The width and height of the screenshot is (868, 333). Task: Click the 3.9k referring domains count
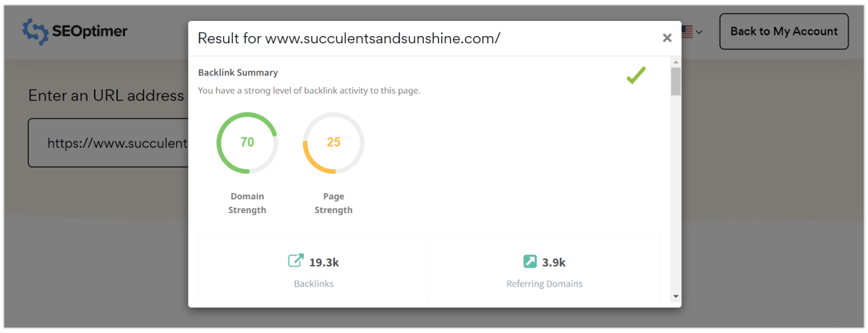554,261
